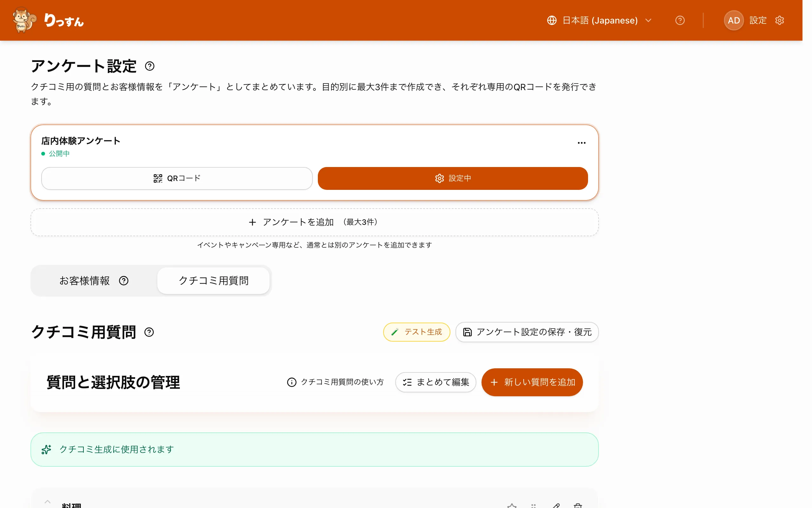Select the クチコミ用質問 tab
Viewport: 812px width, 508px height.
pyautogui.click(x=213, y=281)
